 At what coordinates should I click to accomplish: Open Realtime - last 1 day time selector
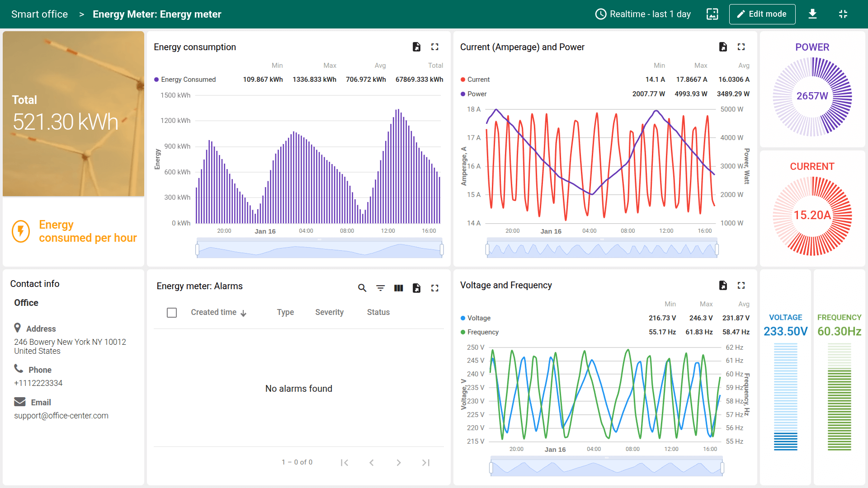[643, 14]
